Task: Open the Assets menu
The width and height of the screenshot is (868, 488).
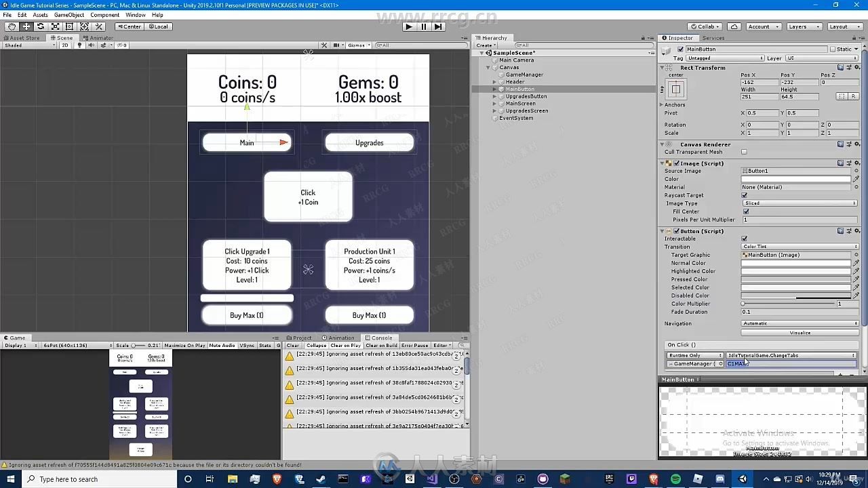Action: (40, 15)
